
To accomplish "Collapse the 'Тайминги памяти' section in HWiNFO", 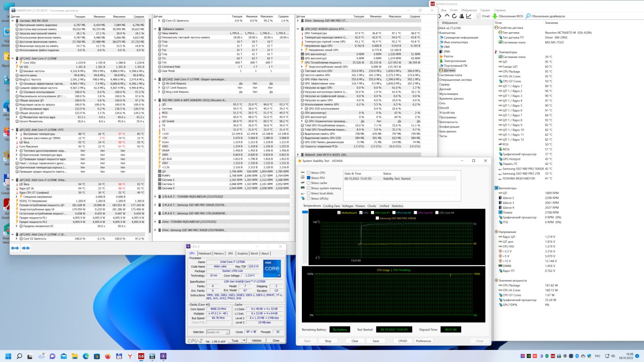I will coord(155,29).
